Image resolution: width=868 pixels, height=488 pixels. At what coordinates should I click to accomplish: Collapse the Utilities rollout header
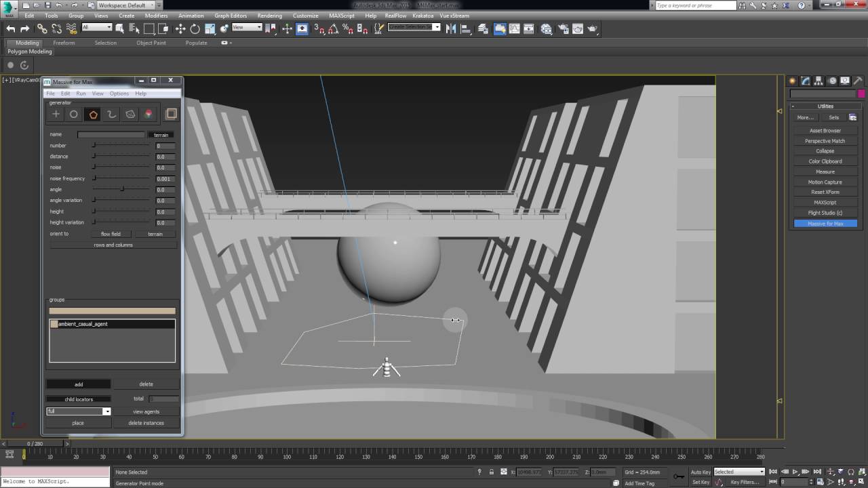point(825,106)
